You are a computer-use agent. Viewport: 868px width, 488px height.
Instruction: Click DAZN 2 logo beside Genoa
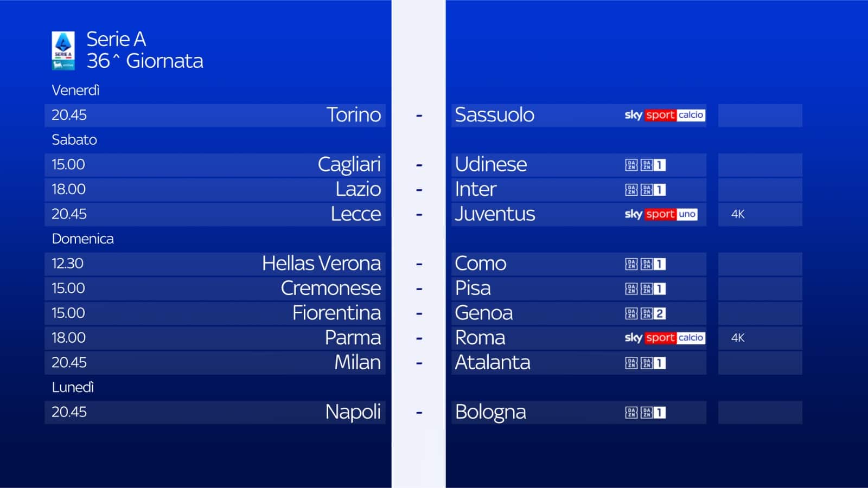point(645,313)
